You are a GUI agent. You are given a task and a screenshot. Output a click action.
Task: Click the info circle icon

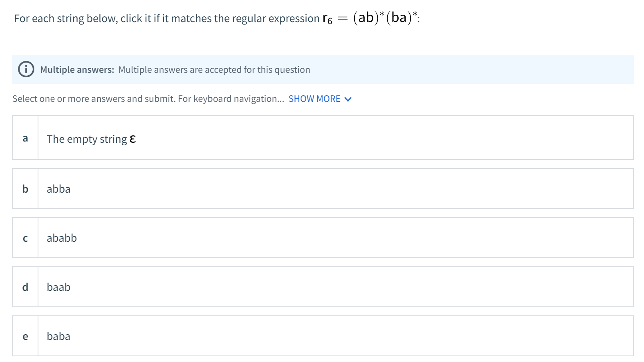click(26, 69)
